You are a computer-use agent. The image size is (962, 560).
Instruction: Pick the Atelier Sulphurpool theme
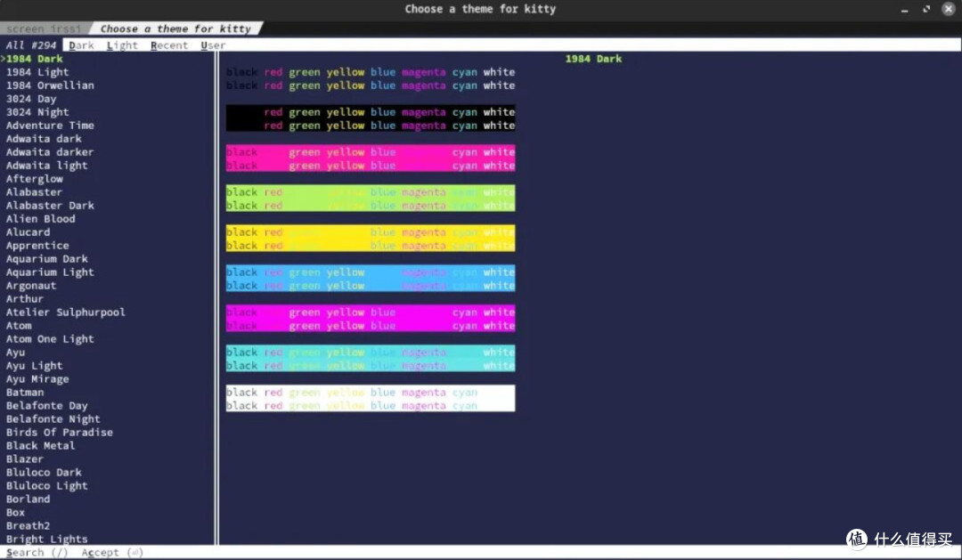[66, 312]
